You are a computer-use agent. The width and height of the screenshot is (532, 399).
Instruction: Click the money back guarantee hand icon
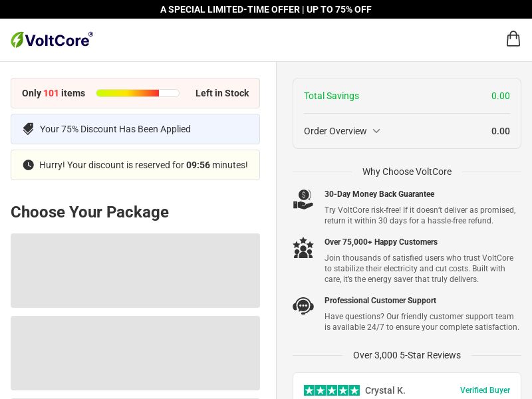(303, 199)
